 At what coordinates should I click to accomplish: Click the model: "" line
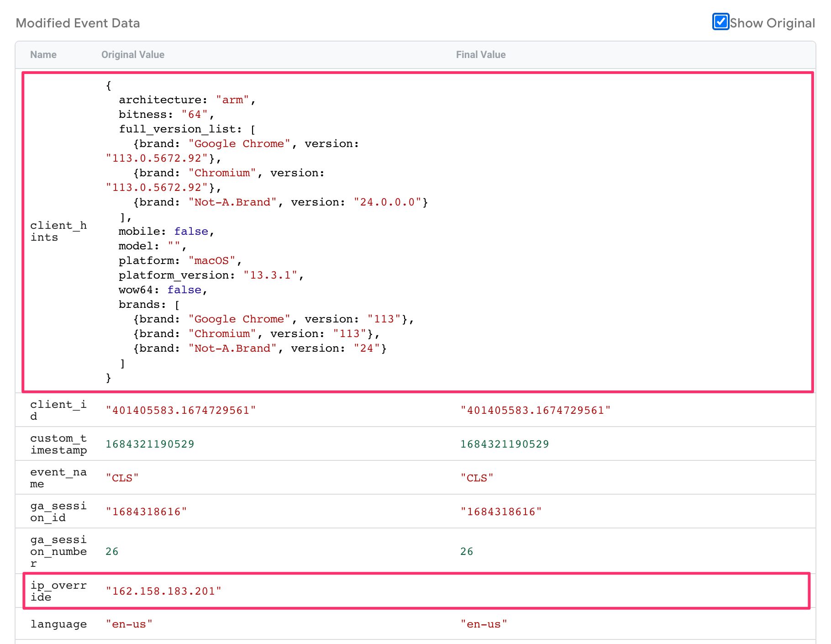point(153,246)
